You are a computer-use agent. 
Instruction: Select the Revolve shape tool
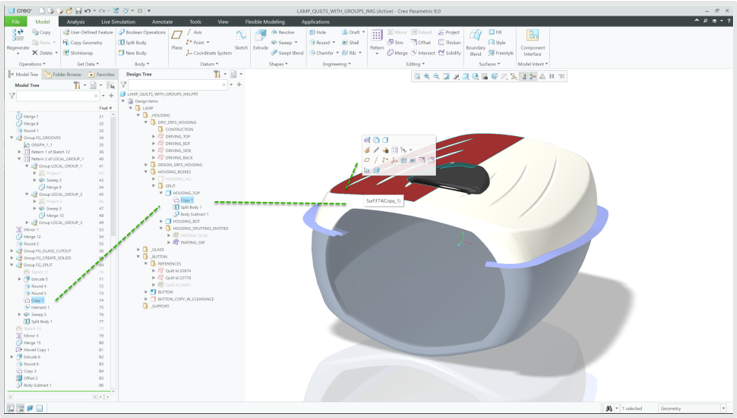coord(283,32)
